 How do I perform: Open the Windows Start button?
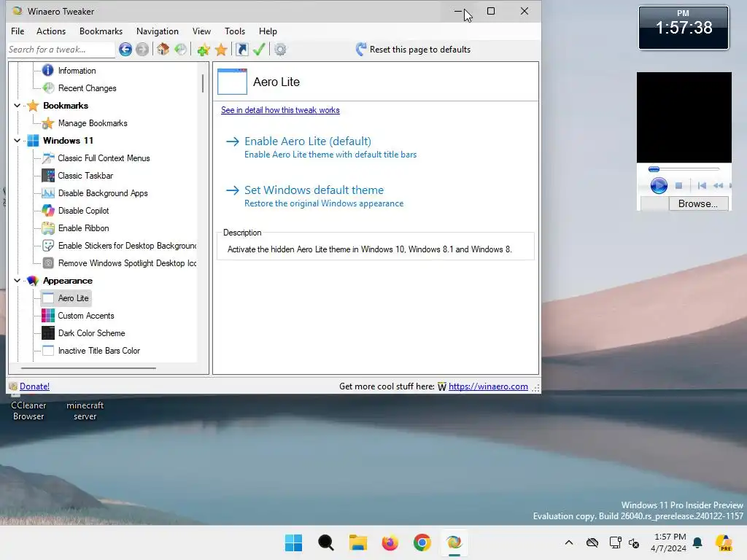[x=293, y=542]
